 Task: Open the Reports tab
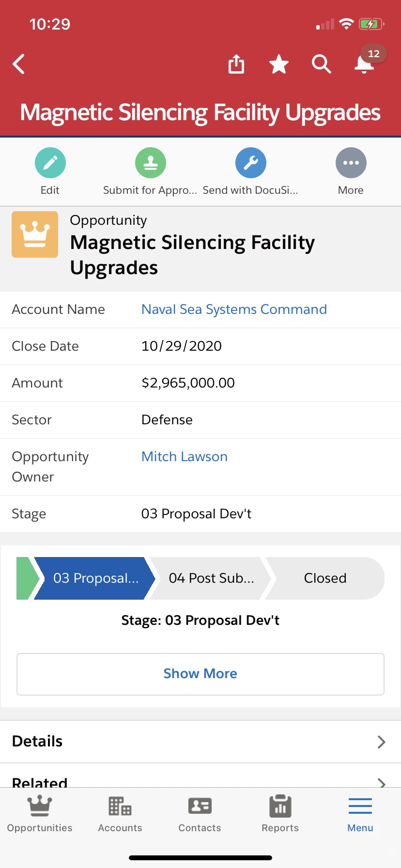coord(280,814)
